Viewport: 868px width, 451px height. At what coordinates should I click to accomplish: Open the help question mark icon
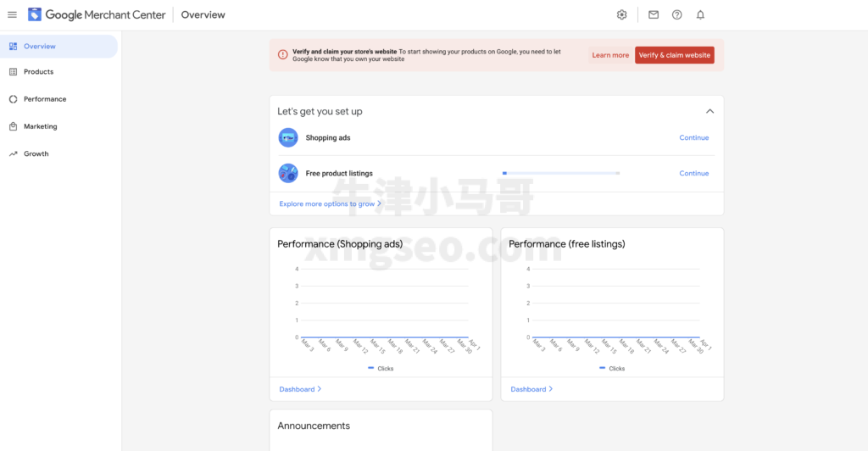tap(676, 15)
